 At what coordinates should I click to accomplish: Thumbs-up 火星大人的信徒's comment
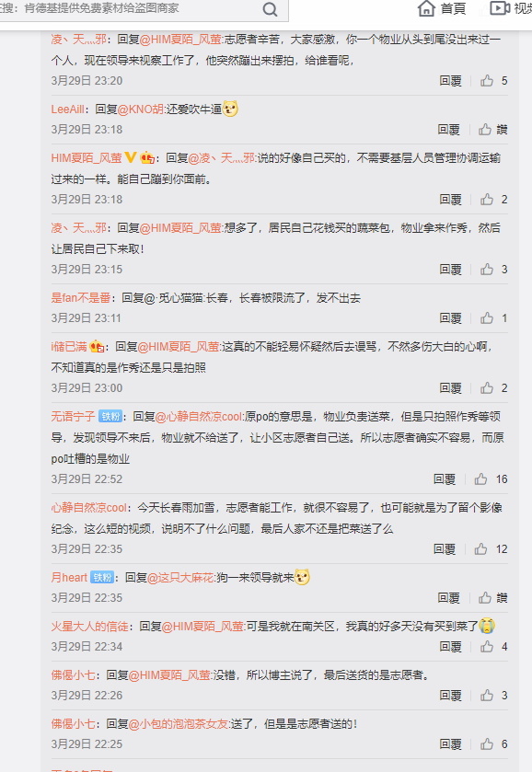coord(487,647)
